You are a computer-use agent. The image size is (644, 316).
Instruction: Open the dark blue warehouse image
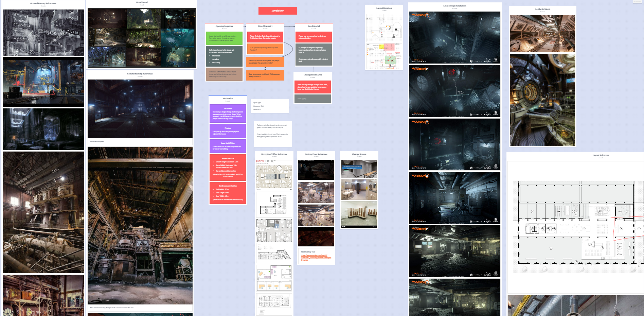click(140, 109)
